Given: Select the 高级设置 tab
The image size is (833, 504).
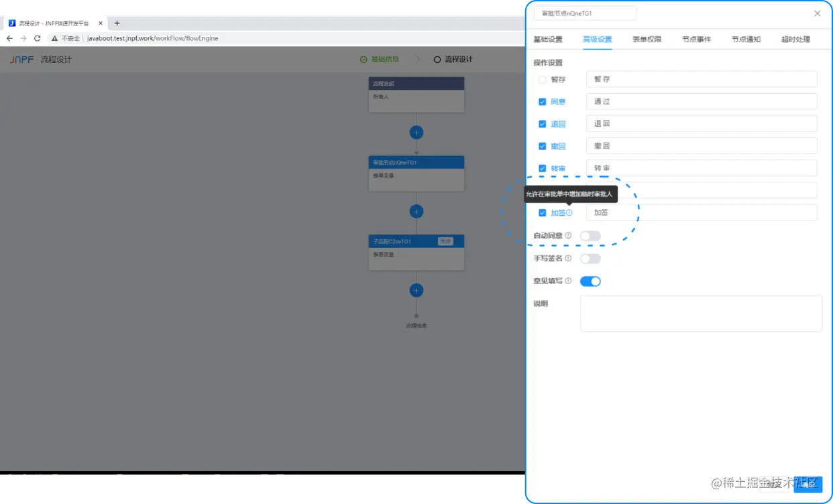Looking at the screenshot, I should point(598,40).
